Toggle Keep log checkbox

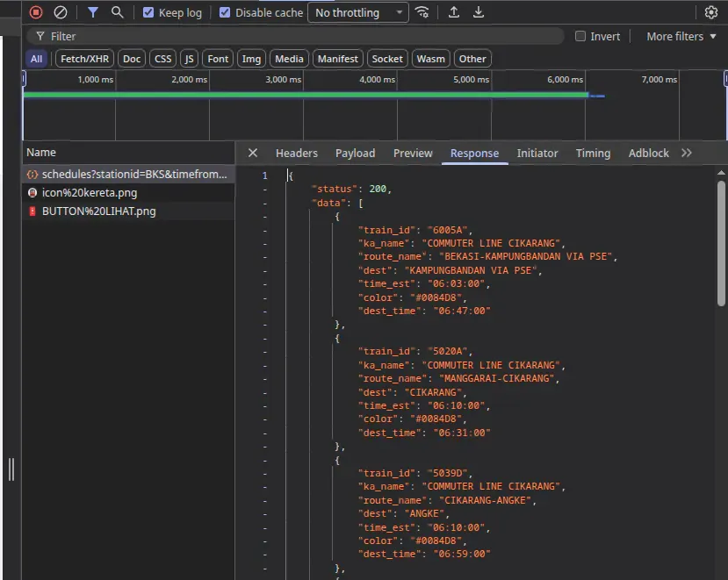148,12
